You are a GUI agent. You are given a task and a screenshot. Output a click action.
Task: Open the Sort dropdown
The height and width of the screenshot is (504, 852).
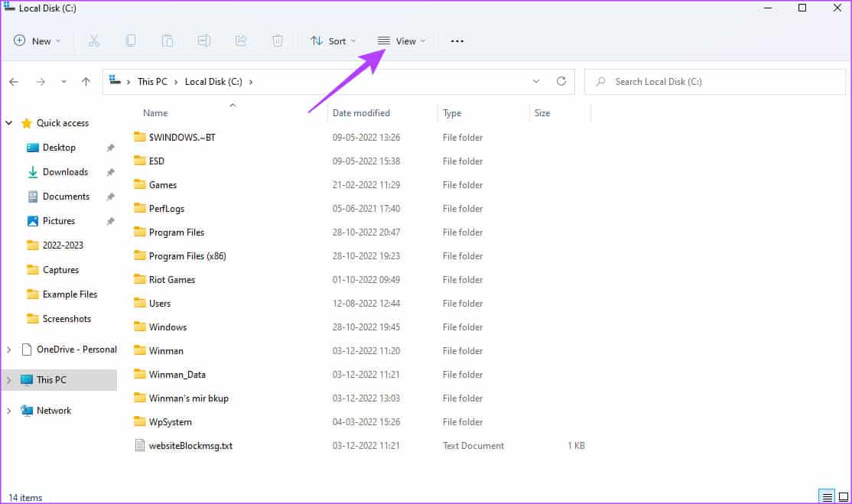tap(333, 41)
